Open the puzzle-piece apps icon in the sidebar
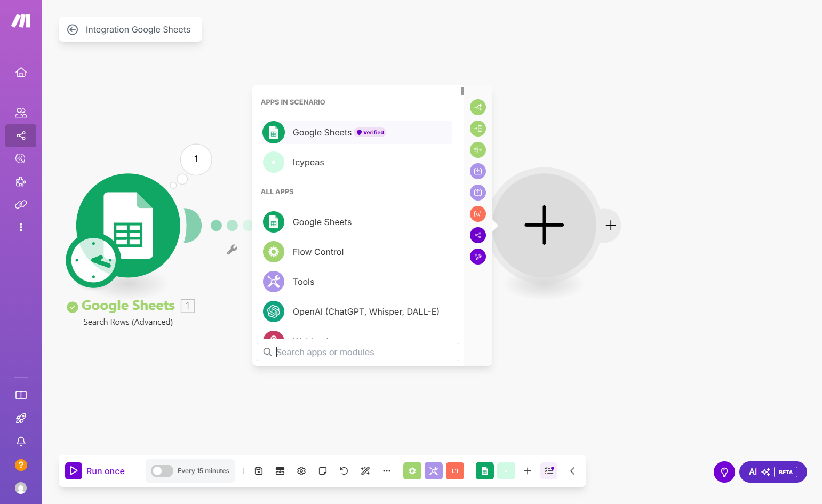Image resolution: width=822 pixels, height=504 pixels. pyautogui.click(x=21, y=181)
